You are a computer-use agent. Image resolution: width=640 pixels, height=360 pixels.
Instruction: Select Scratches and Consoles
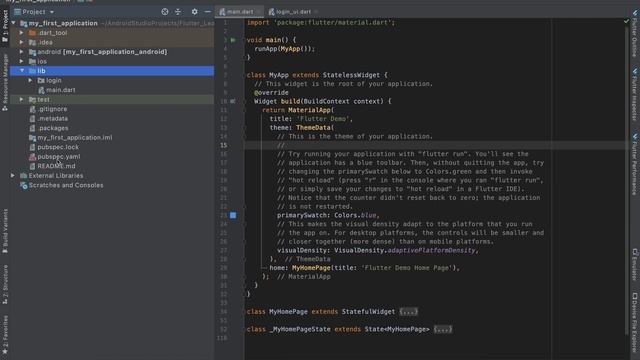coord(66,185)
